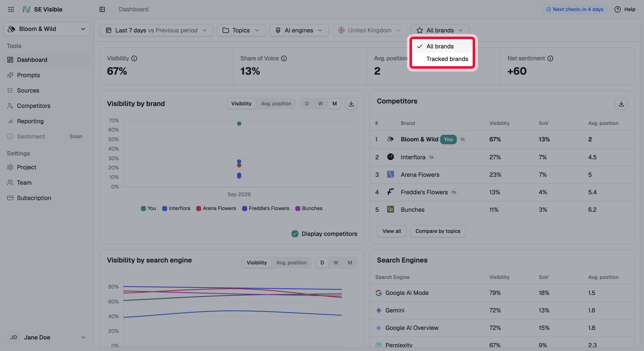Set brand chart to daily (D)
Image resolution: width=644 pixels, height=351 pixels.
pyautogui.click(x=307, y=104)
